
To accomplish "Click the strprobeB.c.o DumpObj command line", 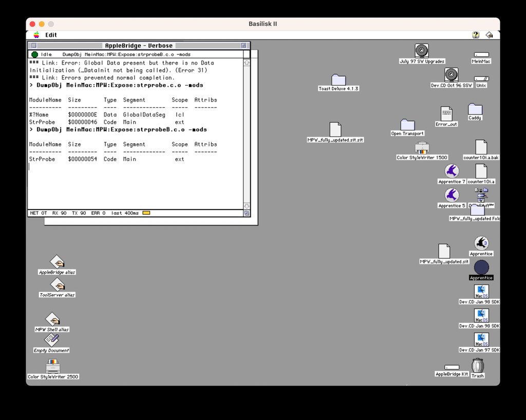I will 118,129.
